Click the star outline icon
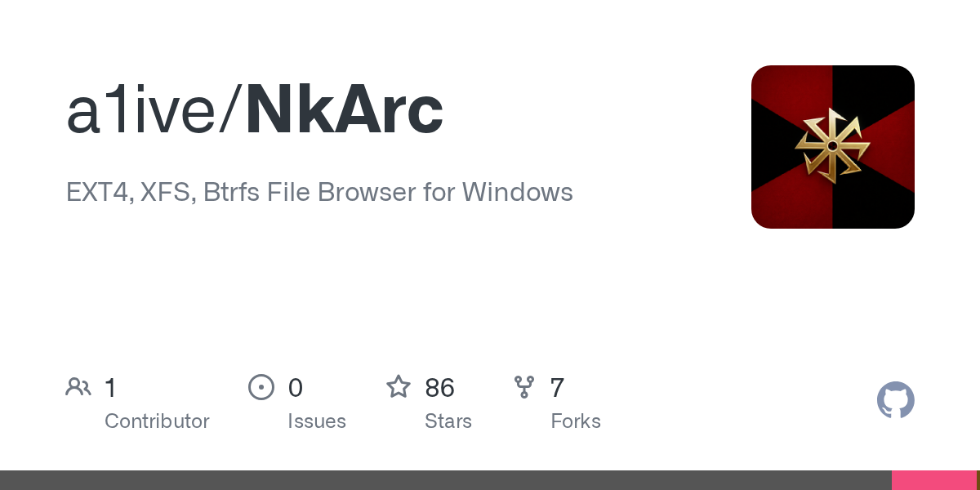Image resolution: width=980 pixels, height=490 pixels. click(x=399, y=386)
